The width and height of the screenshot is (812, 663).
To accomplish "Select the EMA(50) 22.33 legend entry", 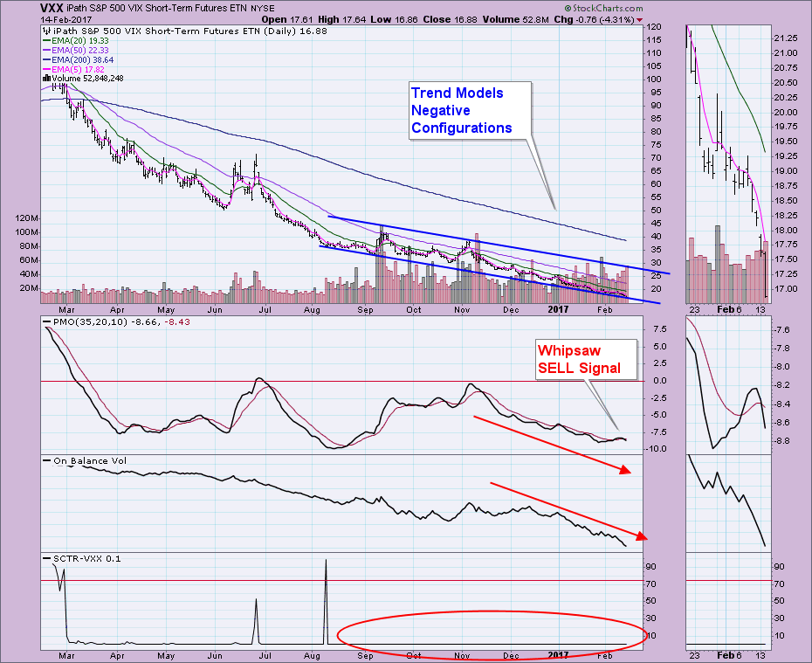I will [76, 51].
